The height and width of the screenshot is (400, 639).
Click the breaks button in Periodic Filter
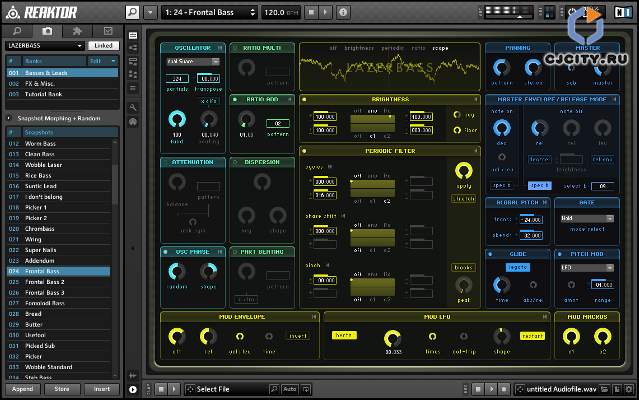tap(463, 268)
